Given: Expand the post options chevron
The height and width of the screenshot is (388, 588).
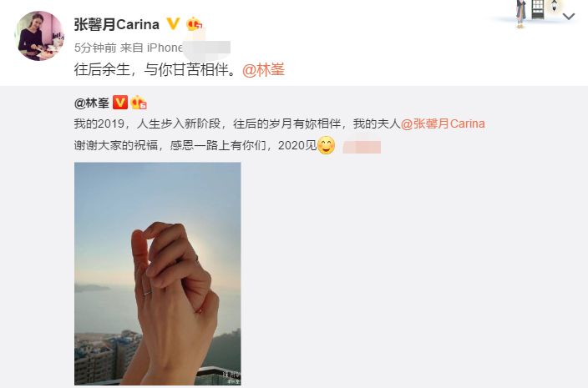Looking at the screenshot, I should 569,16.
